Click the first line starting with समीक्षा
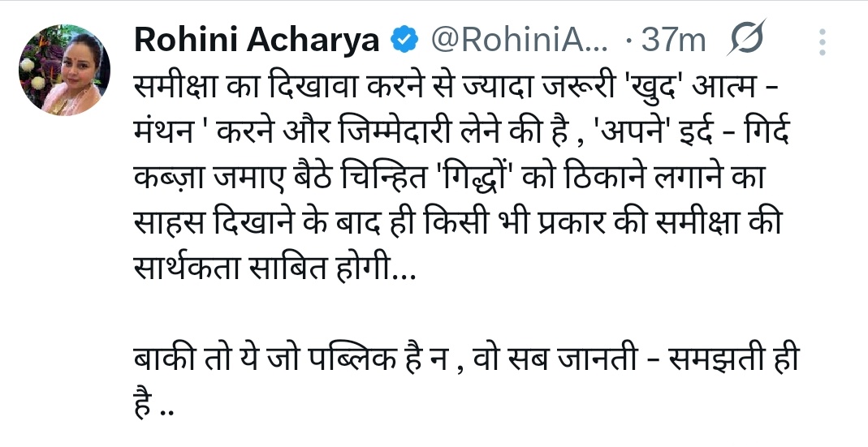This screenshot has height=447, width=868. (455, 86)
